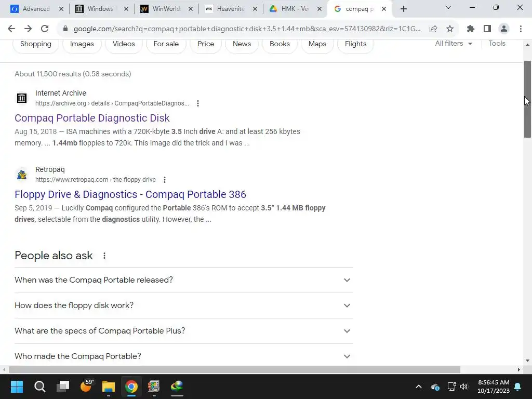This screenshot has width=532, height=399.
Task: Open the volume speaker icon
Action: click(464, 387)
